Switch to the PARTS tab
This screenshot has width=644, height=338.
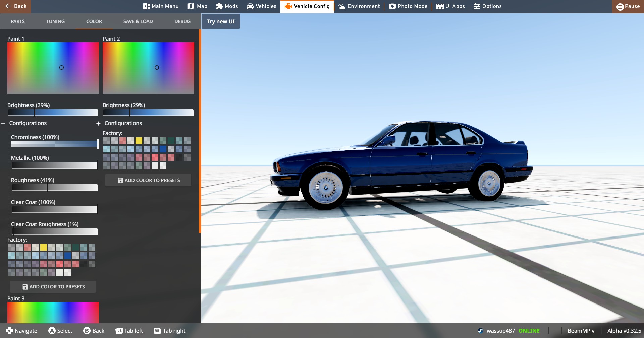tap(18, 21)
